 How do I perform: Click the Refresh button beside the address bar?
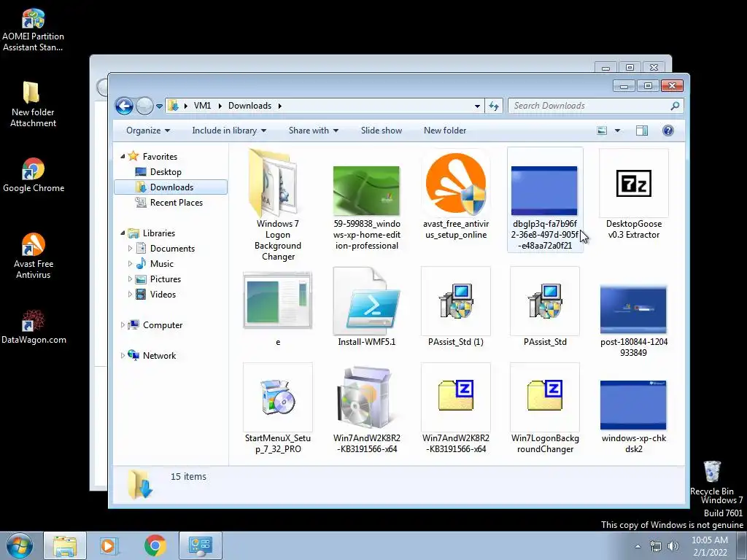coord(494,106)
